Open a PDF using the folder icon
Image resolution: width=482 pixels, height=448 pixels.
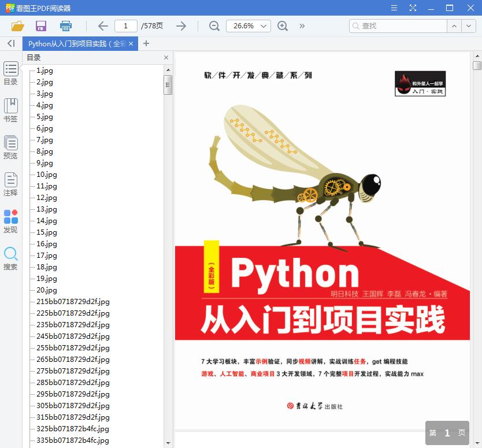18,26
